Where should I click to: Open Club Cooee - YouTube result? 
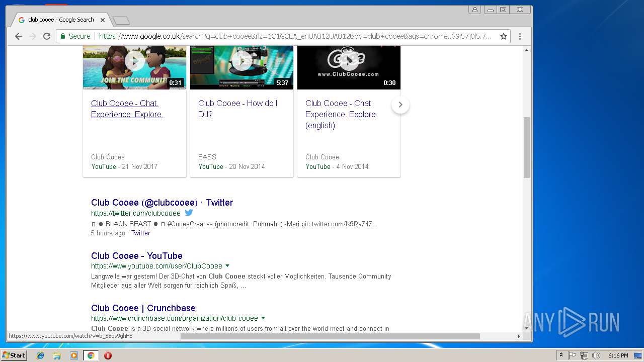[x=137, y=256]
